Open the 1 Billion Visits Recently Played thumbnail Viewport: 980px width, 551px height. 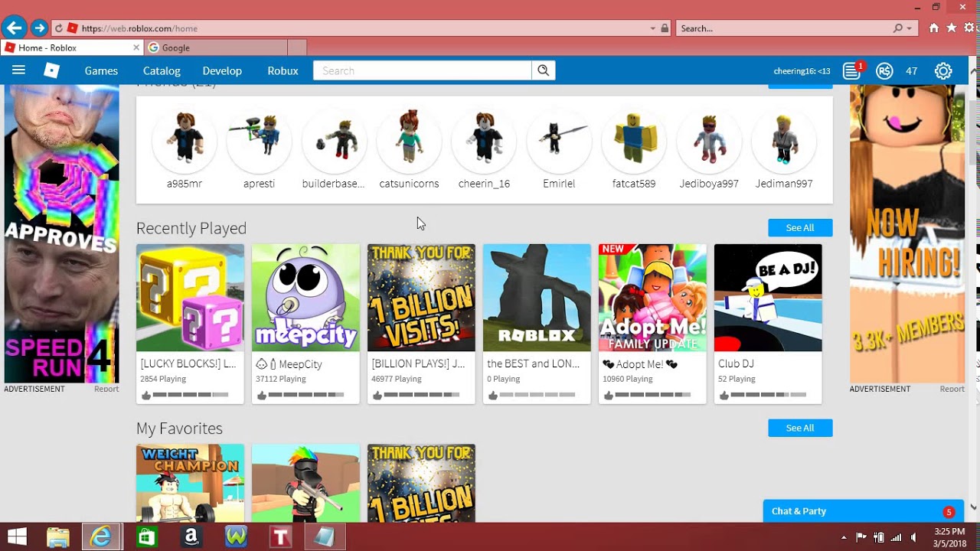421,298
